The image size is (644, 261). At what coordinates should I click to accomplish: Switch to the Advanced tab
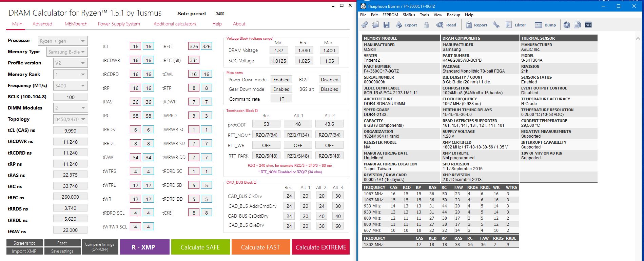click(42, 24)
